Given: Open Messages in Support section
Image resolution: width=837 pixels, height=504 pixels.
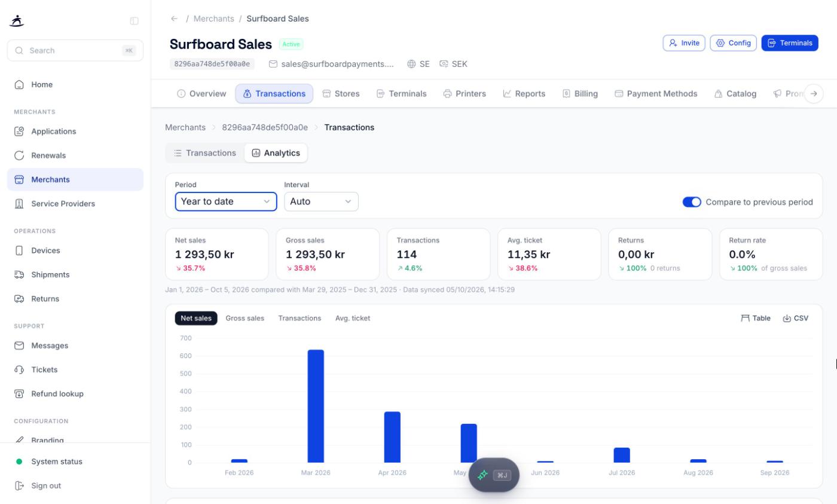Looking at the screenshot, I should tap(75, 346).
